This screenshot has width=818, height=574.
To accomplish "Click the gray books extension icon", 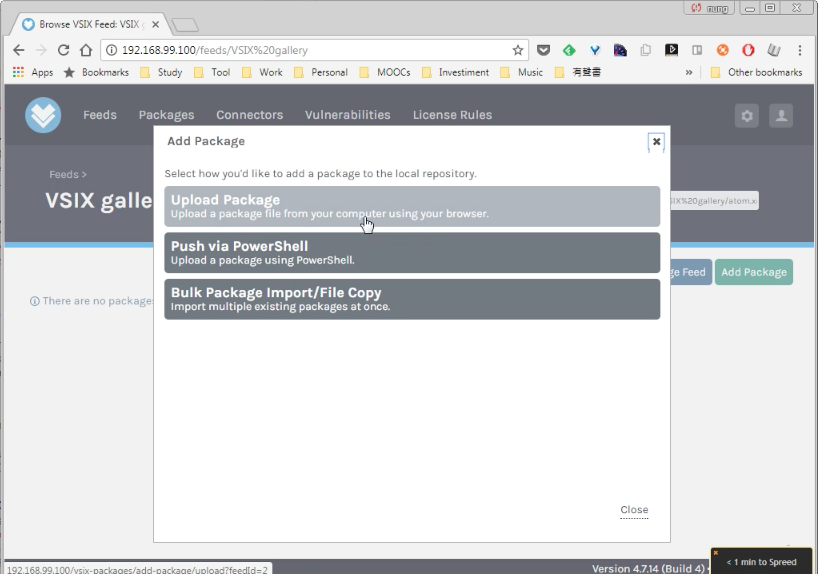I will [x=774, y=50].
